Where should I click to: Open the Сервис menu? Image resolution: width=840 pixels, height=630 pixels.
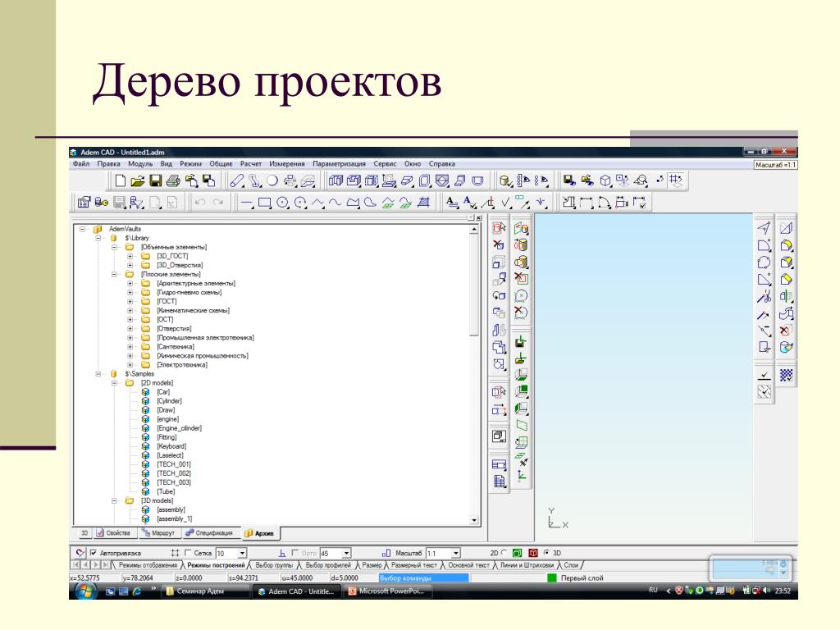pos(386,164)
